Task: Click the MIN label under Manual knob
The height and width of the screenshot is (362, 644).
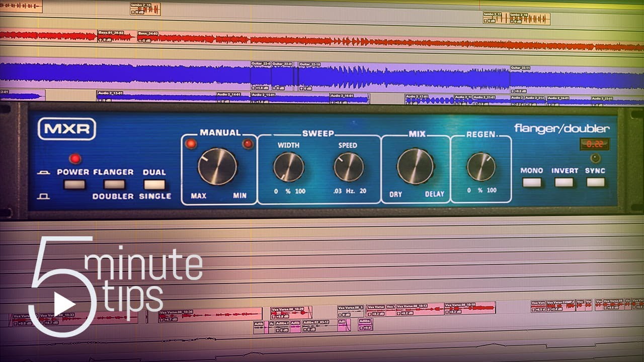Action: [239, 196]
